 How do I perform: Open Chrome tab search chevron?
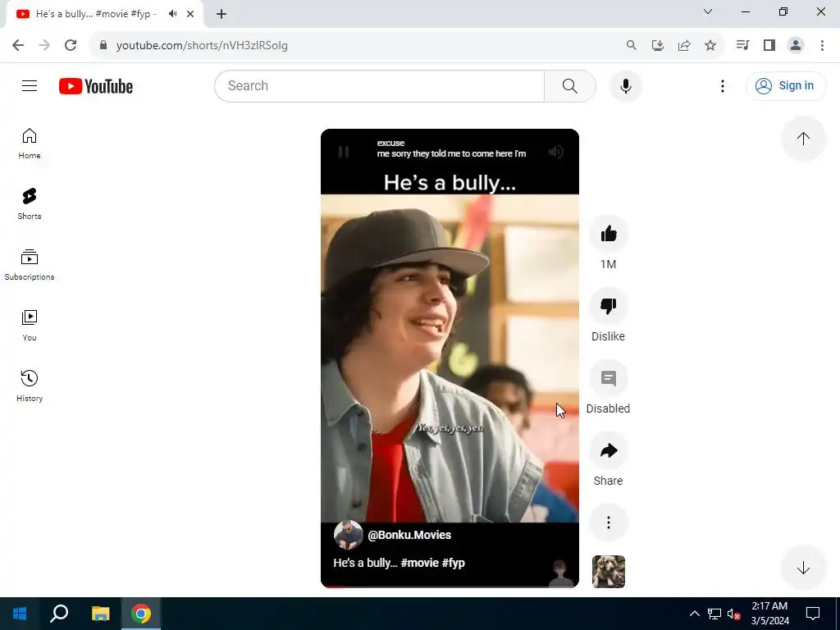coord(708,11)
